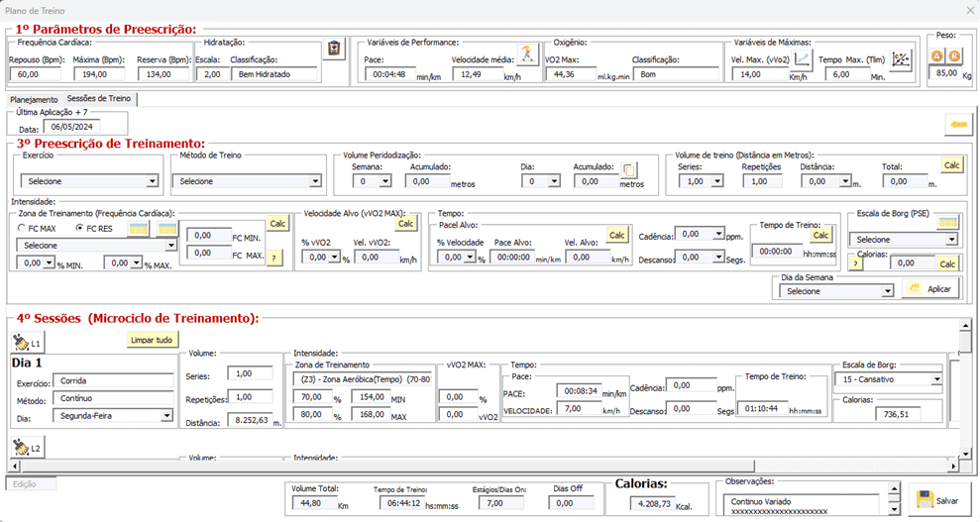The height and width of the screenshot is (522, 980).
Task: Open the first table icon beside FC RES
Action: click(138, 229)
